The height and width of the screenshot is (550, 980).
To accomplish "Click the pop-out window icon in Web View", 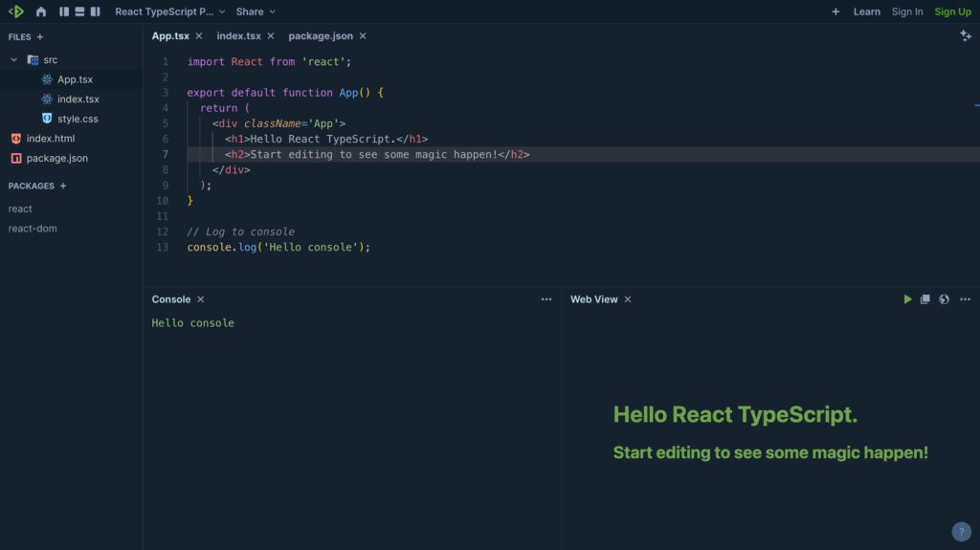I will (x=925, y=299).
